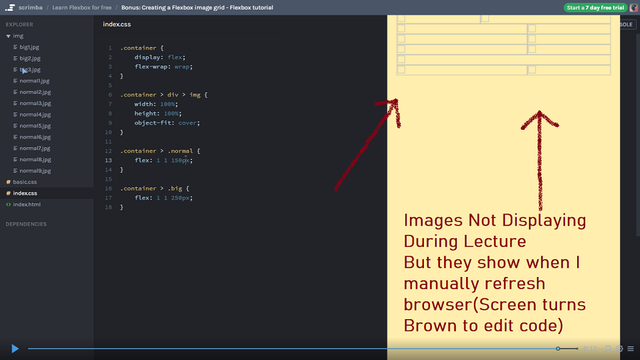Click '.container > div > img {' line
Viewport: 640px width, 360px height.
point(164,95)
